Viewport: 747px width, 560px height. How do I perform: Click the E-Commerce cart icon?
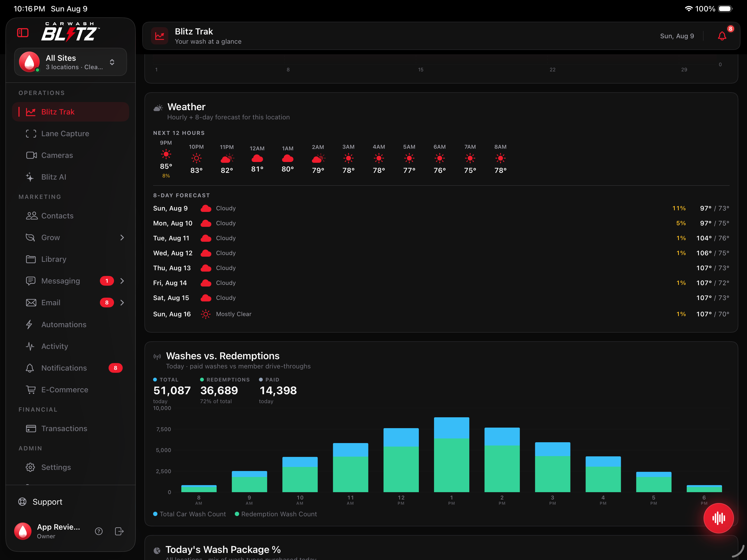(31, 390)
